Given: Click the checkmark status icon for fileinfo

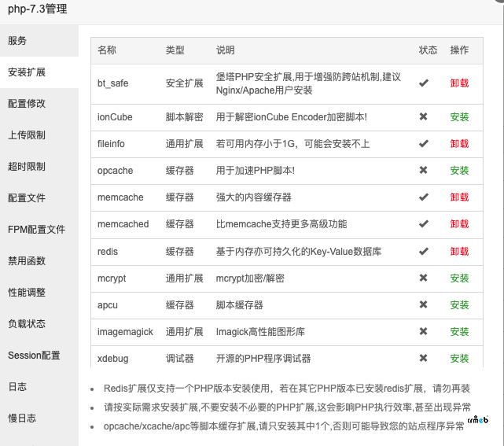Looking at the screenshot, I should (x=424, y=144).
